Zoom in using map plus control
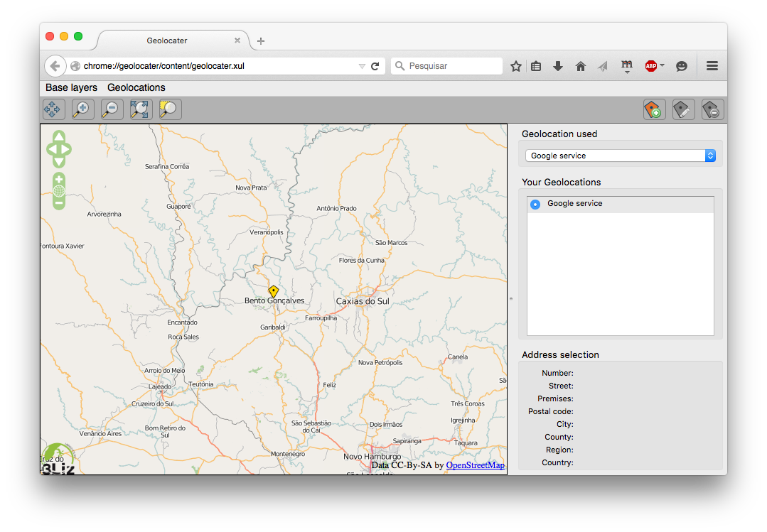Screen dimensions: 767x532 [59, 180]
